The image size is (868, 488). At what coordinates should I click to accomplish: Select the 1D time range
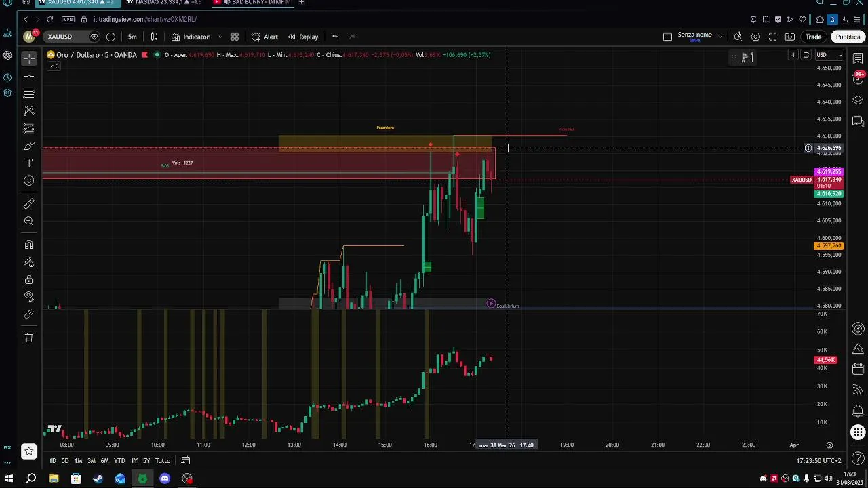(x=52, y=461)
